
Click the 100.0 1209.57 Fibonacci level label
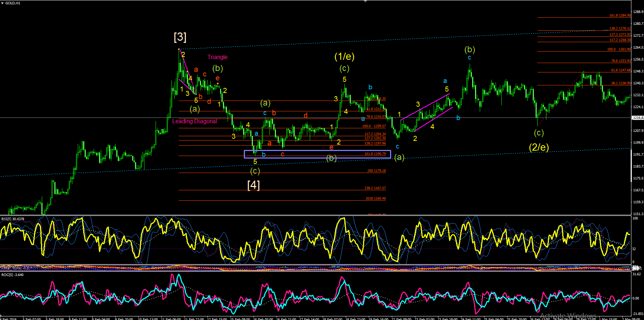tap(374, 126)
